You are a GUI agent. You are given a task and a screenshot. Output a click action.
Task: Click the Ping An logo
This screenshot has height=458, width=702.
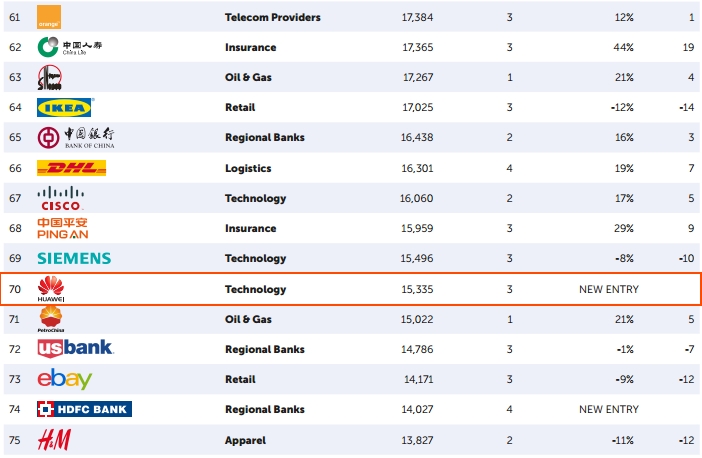tap(63, 228)
